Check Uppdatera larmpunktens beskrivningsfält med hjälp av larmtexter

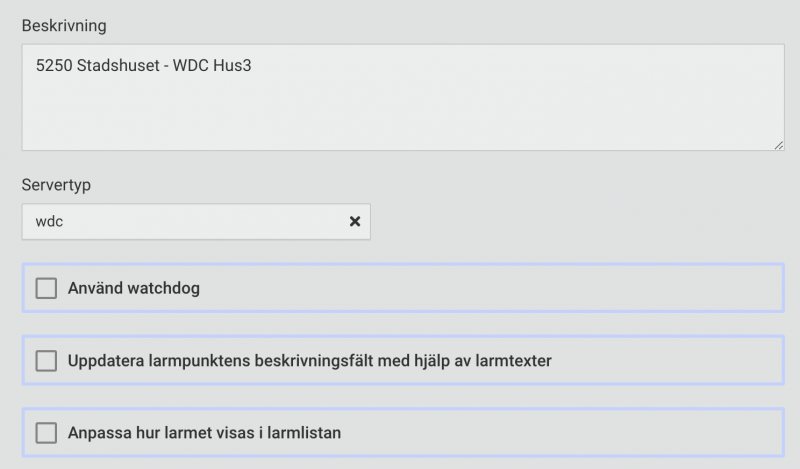click(46, 361)
